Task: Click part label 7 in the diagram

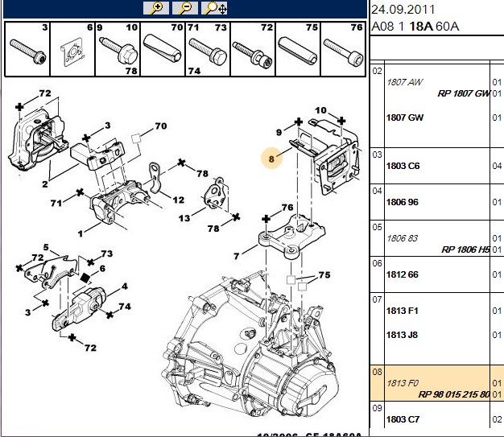Action: point(236,256)
